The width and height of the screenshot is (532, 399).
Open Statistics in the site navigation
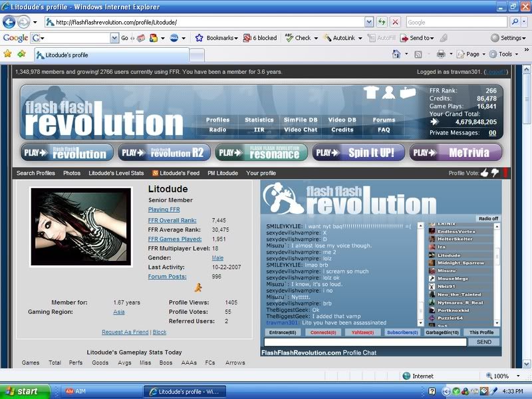pos(259,120)
